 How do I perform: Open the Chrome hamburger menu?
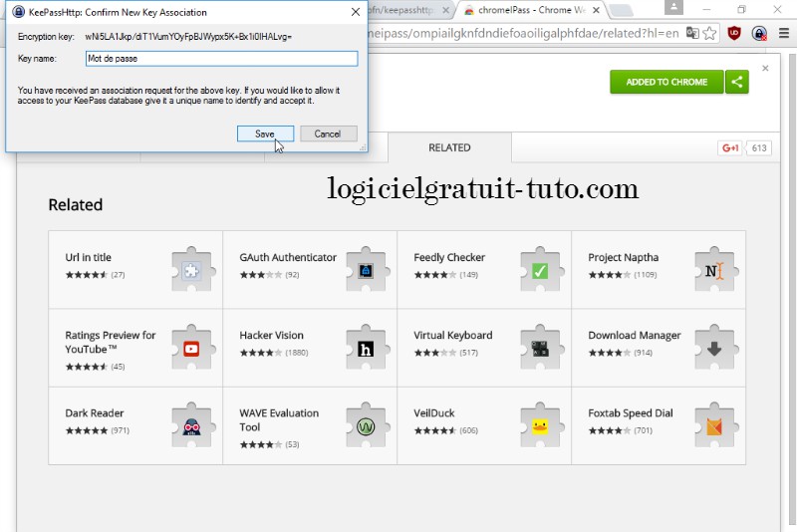tap(784, 34)
